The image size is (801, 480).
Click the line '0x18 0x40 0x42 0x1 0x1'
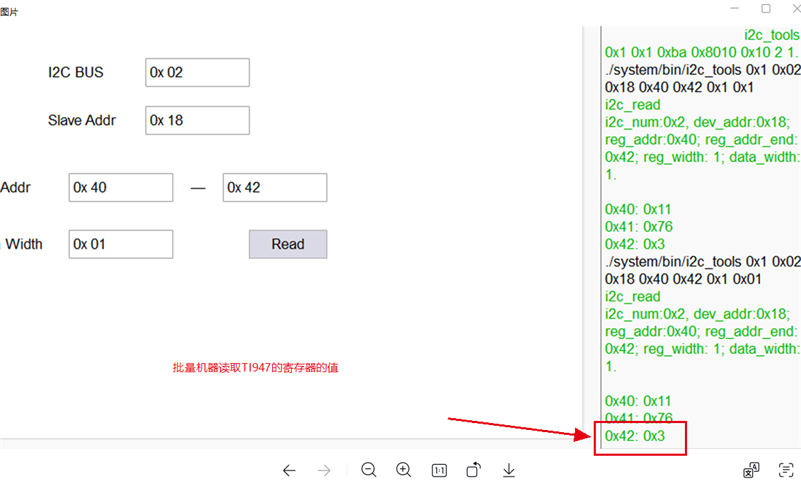679,87
